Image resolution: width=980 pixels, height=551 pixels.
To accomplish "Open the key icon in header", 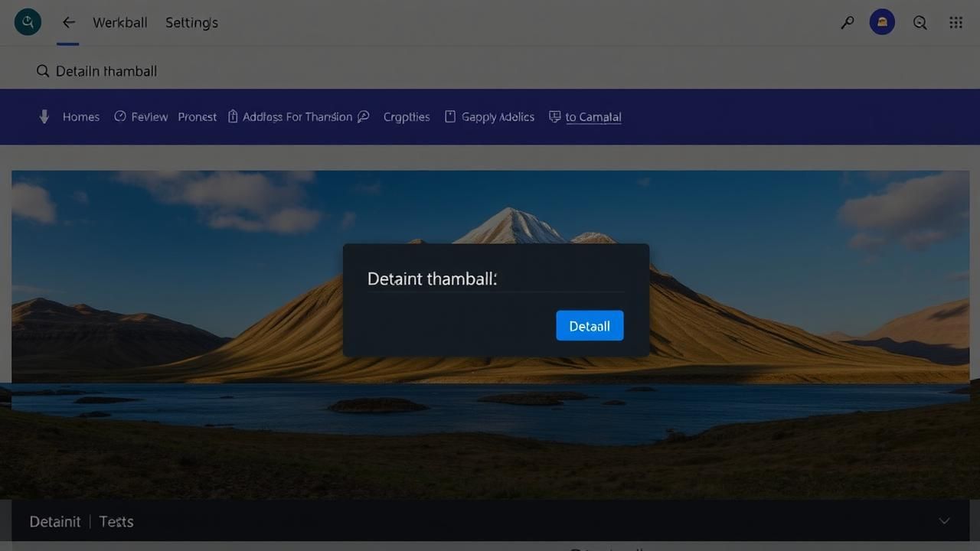I will point(847,23).
